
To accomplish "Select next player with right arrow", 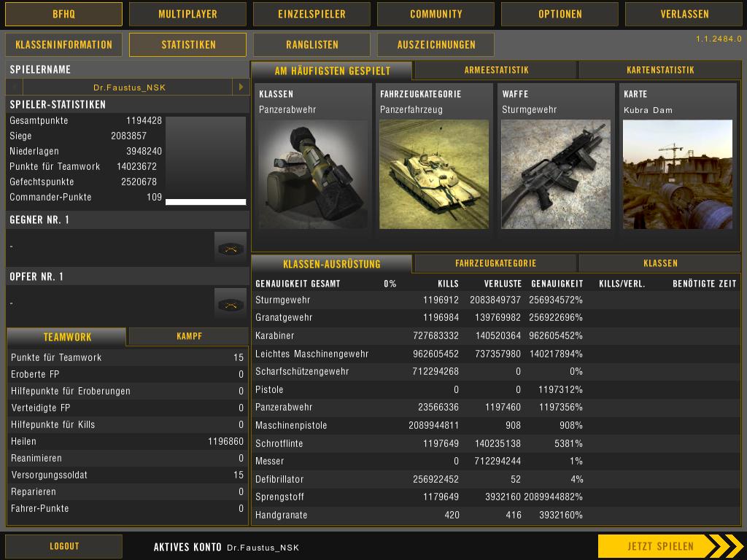I will [241, 87].
